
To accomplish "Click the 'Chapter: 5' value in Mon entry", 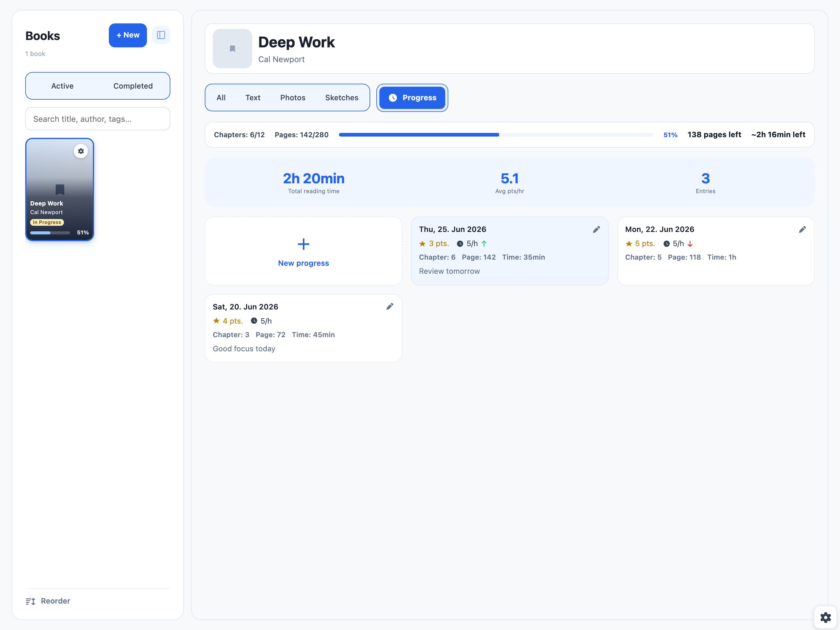I will (643, 257).
